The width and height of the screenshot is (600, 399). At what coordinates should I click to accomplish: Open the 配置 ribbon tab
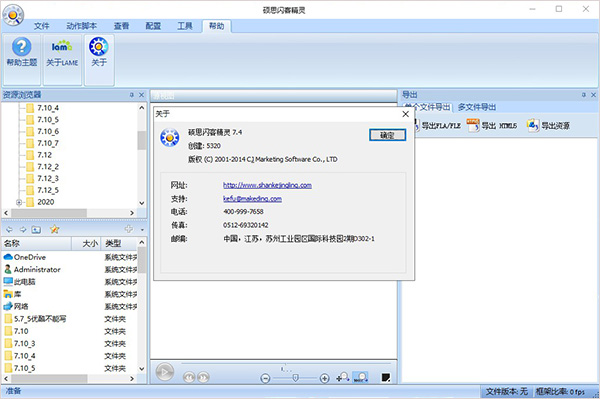tap(153, 26)
